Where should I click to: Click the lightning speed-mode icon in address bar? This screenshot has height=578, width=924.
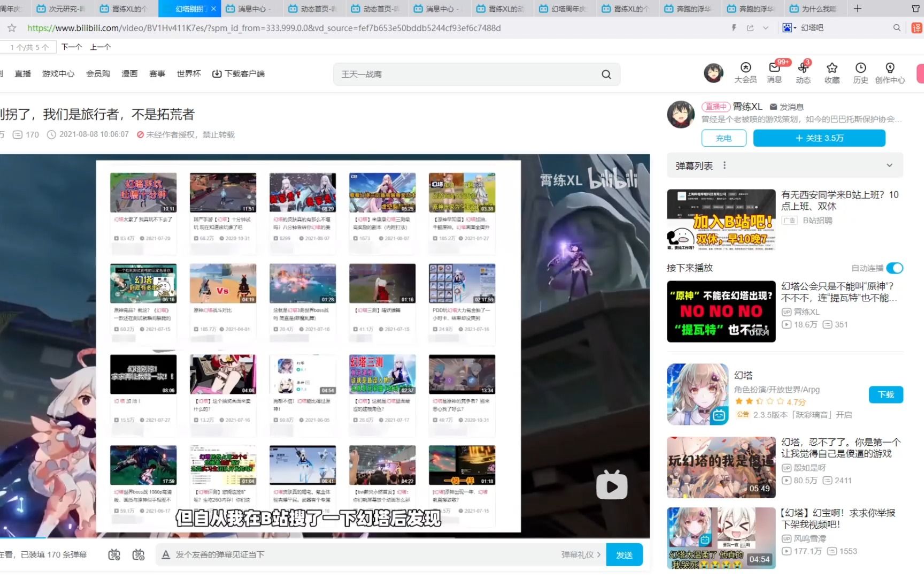[734, 28]
